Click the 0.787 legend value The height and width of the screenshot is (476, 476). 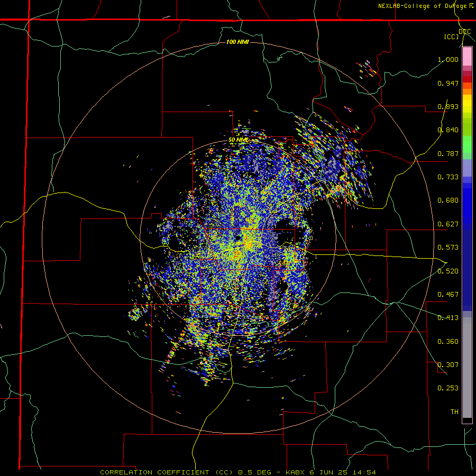[x=448, y=153]
